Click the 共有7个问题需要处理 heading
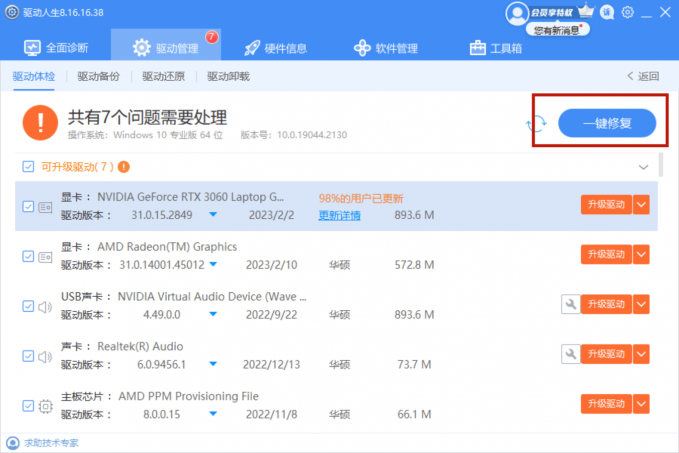The image size is (679, 453). [x=148, y=117]
